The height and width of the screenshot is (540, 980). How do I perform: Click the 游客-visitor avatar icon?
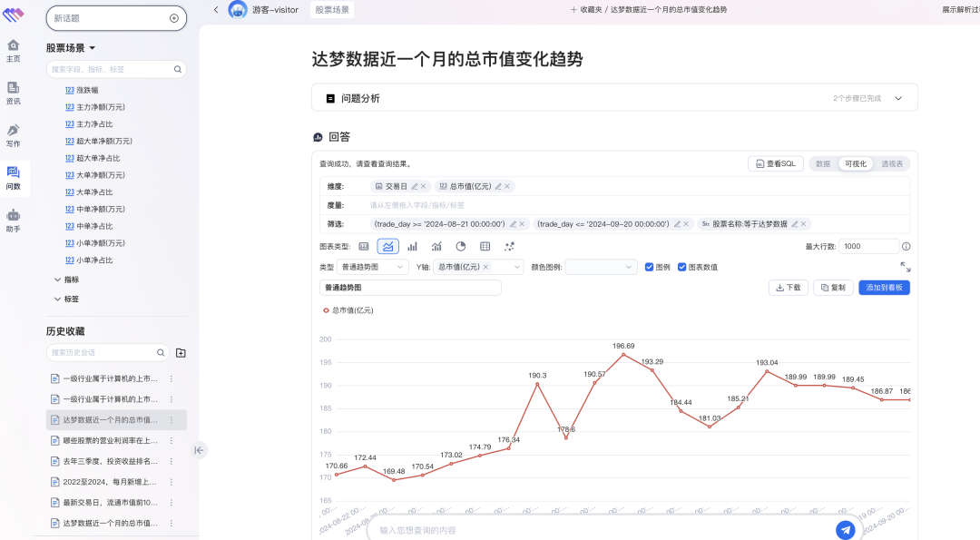[x=238, y=9]
